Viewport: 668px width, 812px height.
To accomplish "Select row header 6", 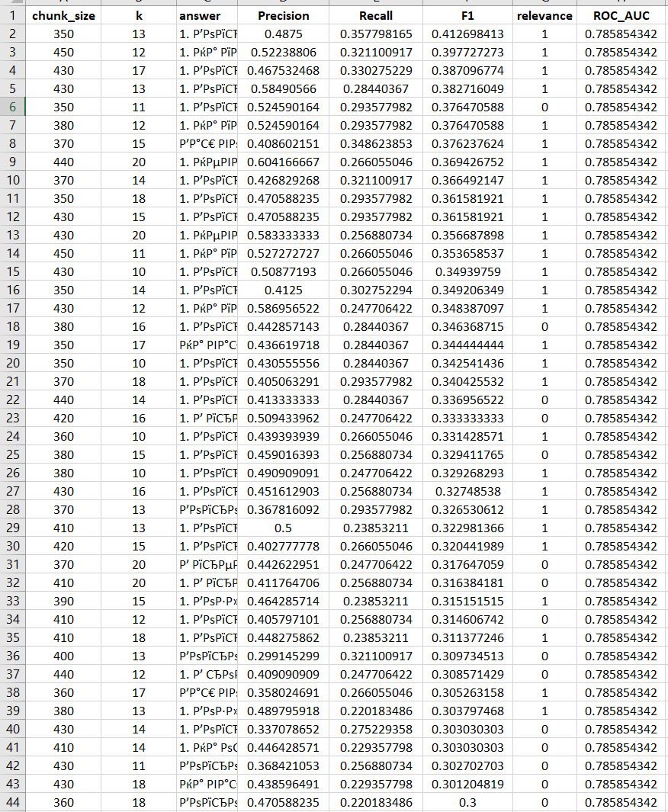I will pyautogui.click(x=12, y=108).
